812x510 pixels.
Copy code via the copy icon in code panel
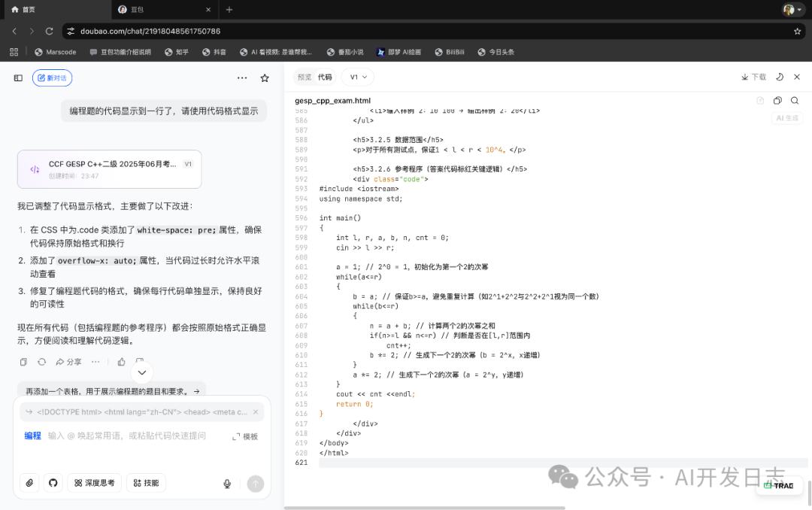tap(777, 100)
